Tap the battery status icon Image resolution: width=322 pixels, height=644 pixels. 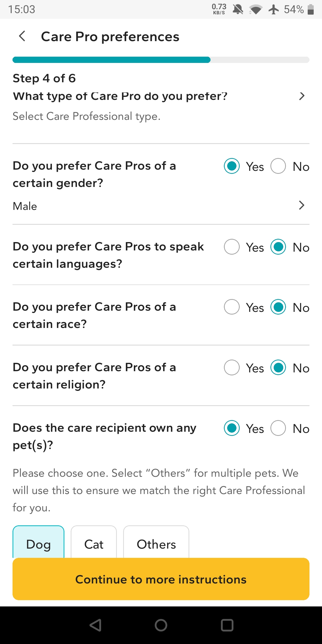tap(311, 10)
